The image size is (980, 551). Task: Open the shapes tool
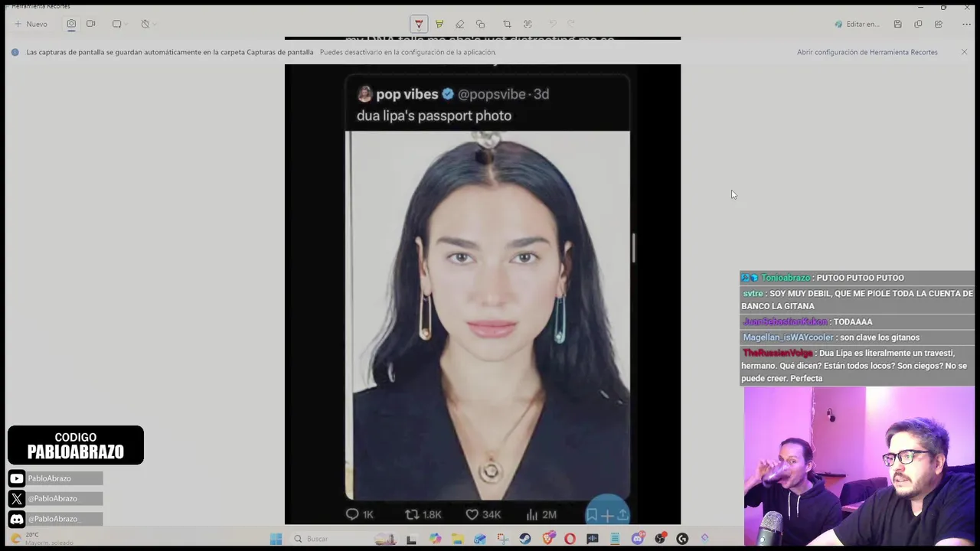[x=480, y=24]
